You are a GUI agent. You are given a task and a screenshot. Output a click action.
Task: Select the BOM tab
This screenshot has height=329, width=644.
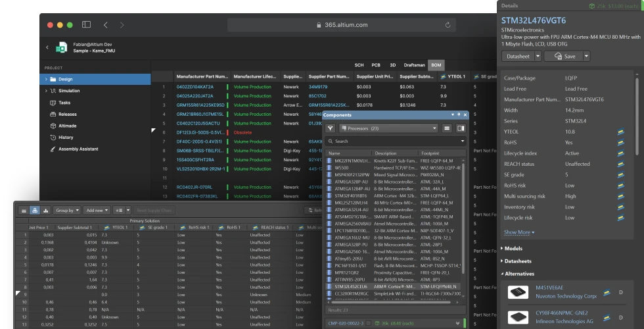point(436,65)
